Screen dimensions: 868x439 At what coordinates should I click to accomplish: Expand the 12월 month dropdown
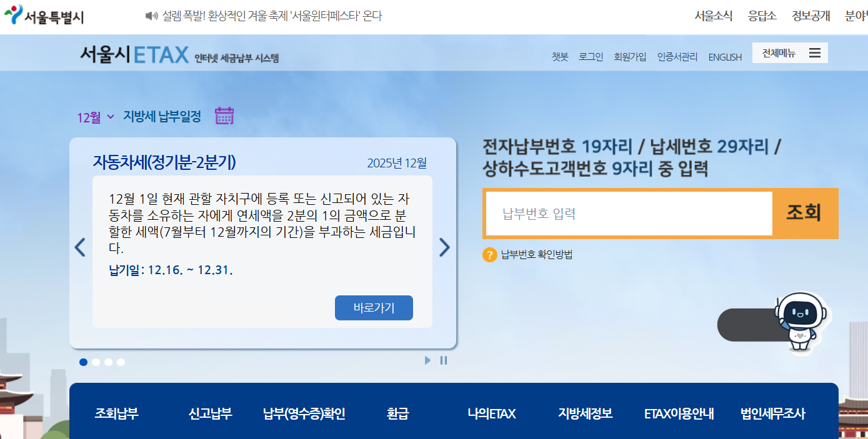96,117
